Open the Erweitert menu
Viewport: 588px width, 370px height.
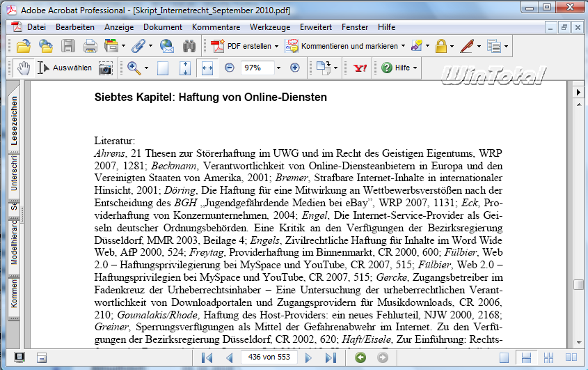[316, 27]
